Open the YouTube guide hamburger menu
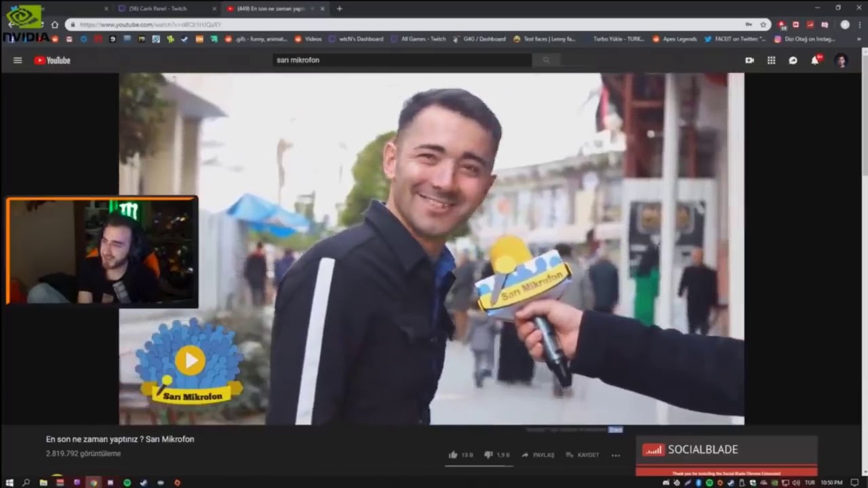The image size is (868, 488). [x=18, y=60]
